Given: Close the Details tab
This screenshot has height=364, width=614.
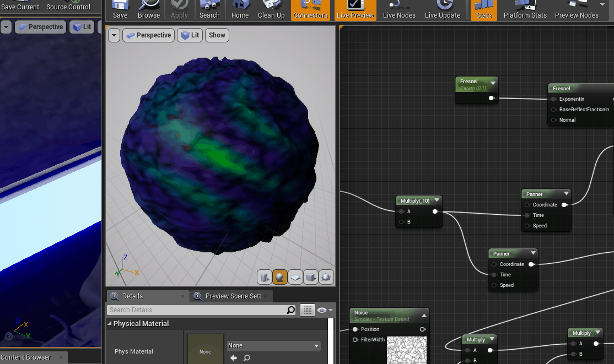Looking at the screenshot, I should pyautogui.click(x=182, y=296).
